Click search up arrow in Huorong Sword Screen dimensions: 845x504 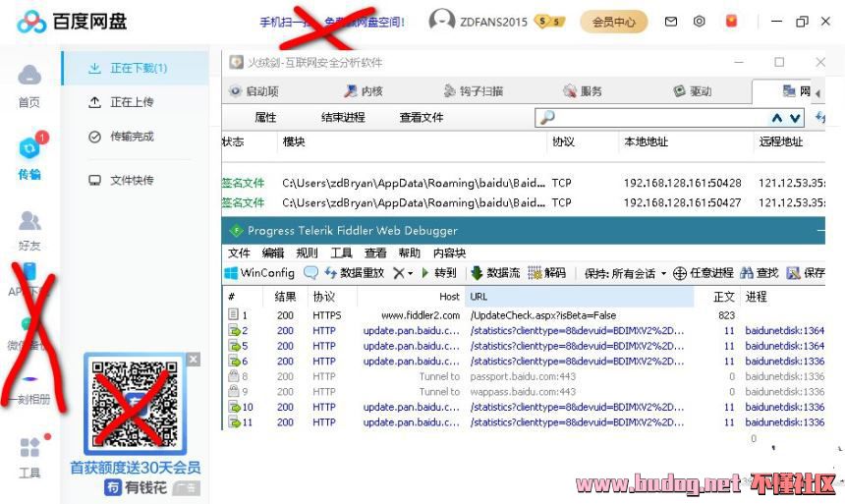(x=776, y=118)
